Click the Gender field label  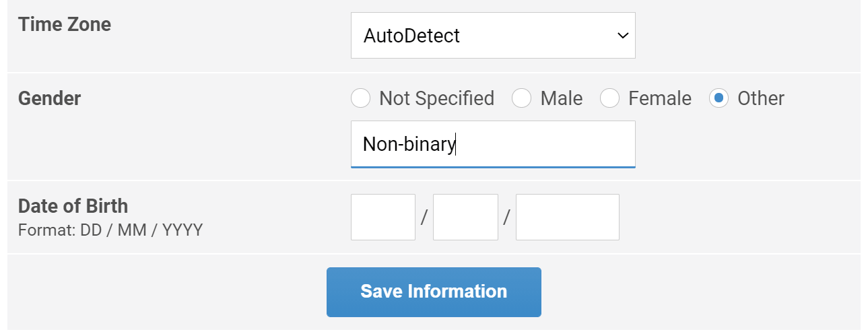click(49, 98)
